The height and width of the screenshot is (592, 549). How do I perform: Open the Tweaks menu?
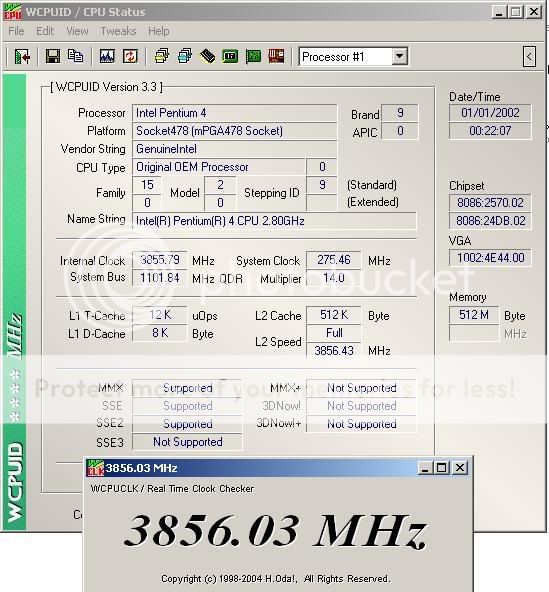click(118, 31)
